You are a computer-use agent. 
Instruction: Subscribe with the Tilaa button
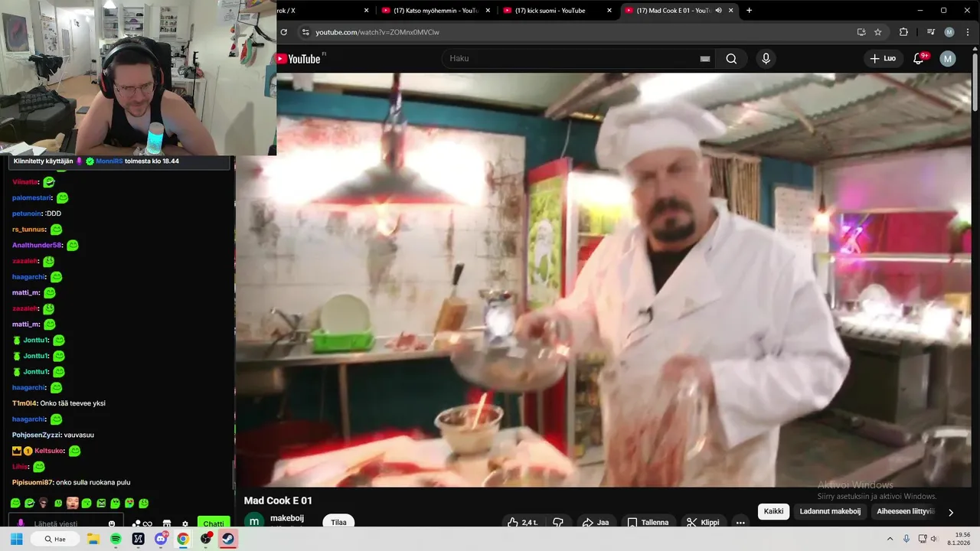click(338, 523)
